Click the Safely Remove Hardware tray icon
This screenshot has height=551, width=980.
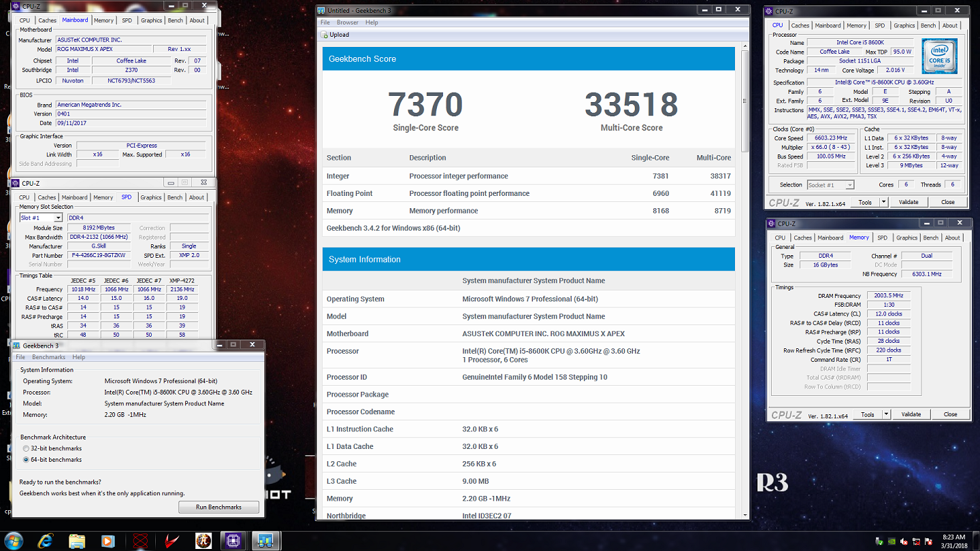pos(878,541)
